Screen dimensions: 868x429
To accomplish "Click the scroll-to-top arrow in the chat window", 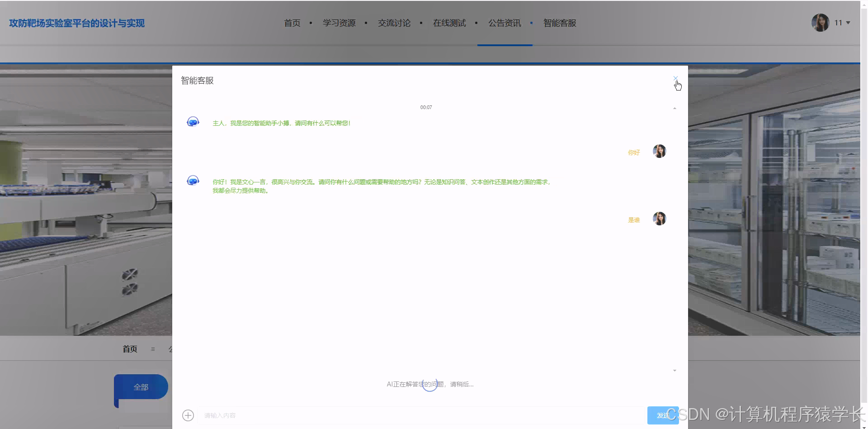I will tap(675, 108).
